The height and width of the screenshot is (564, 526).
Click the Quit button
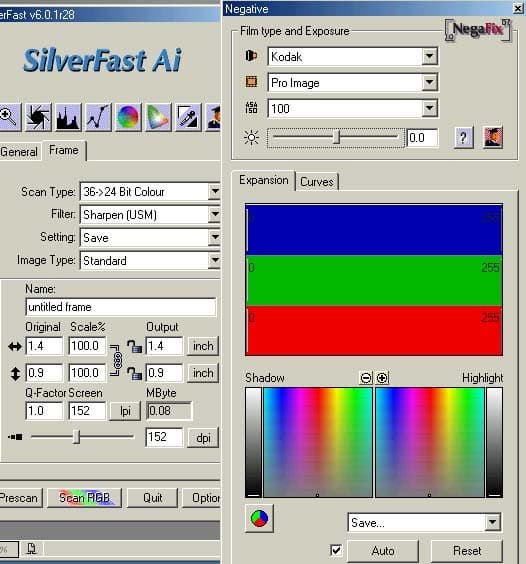click(x=153, y=498)
